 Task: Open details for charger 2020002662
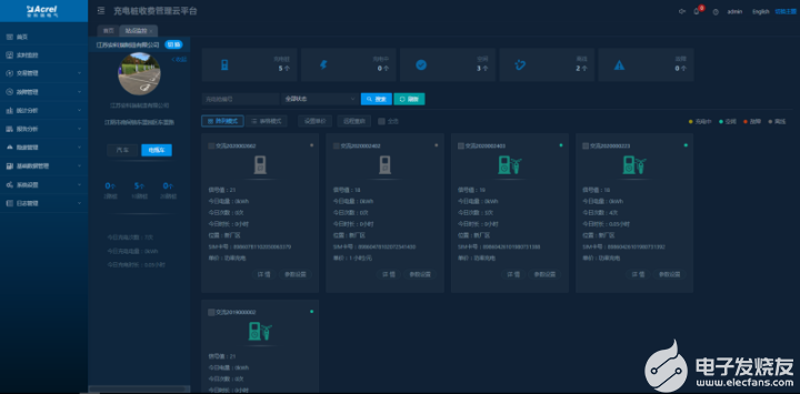(x=263, y=274)
